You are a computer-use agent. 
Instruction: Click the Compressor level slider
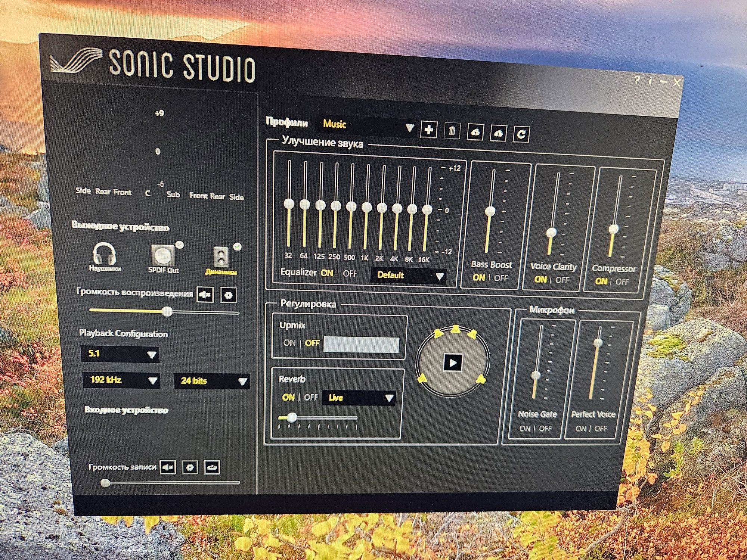[x=613, y=229]
